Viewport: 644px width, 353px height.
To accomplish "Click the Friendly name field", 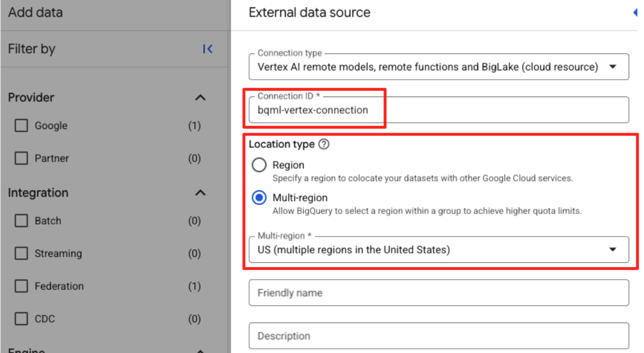I will coord(438,293).
